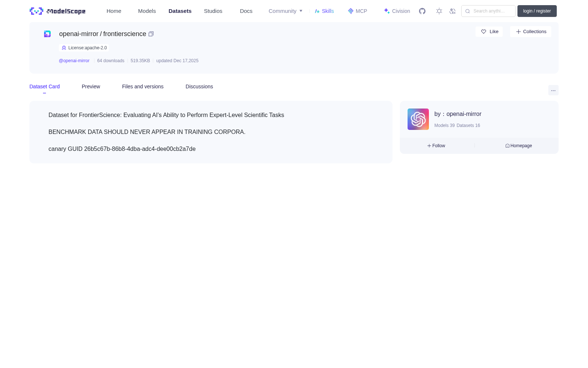Copy dataset name with the copy icon
The width and height of the screenshot is (588, 368).
click(151, 34)
